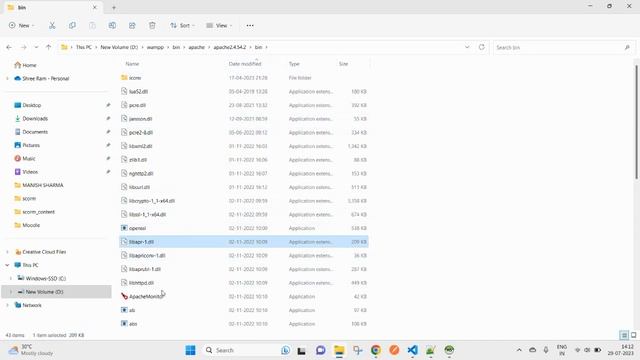
Task: Select the libapr-1.dll file row
Action: tap(244, 242)
